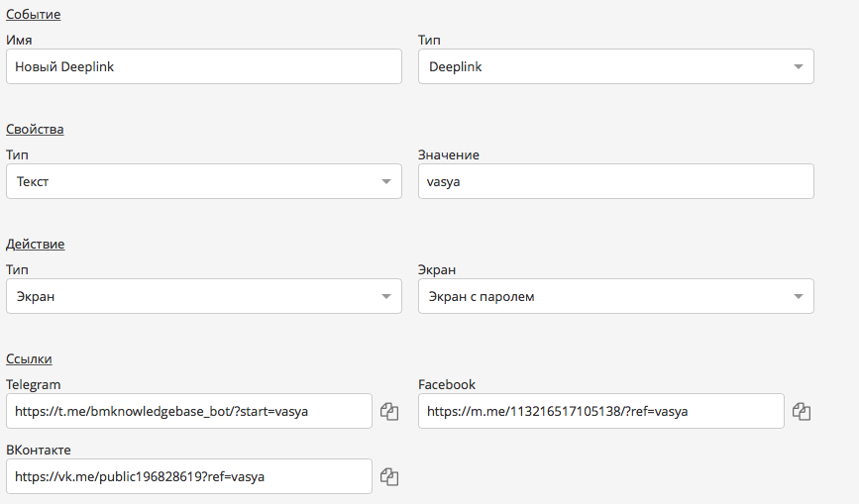Image resolution: width=859 pixels, height=504 pixels.
Task: Click the Telegram text label
Action: pyautogui.click(x=34, y=384)
